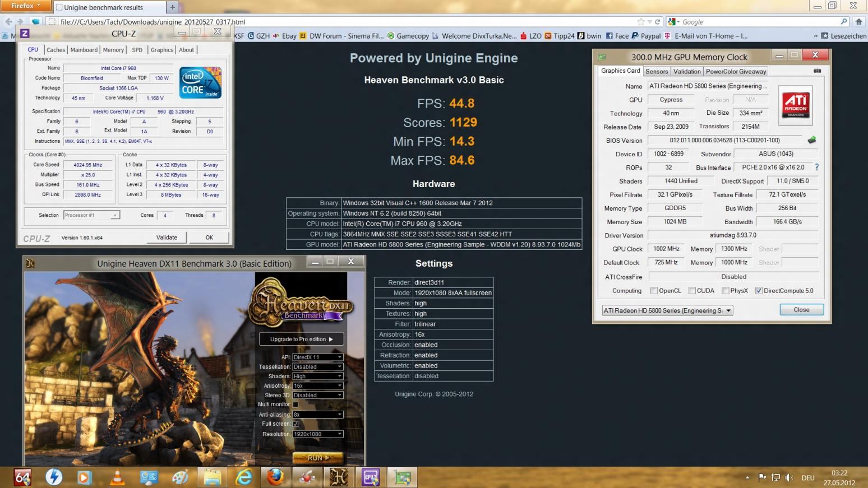Open Internet Explorer from the taskbar
Screen dimensions: 868x488
(x=244, y=477)
